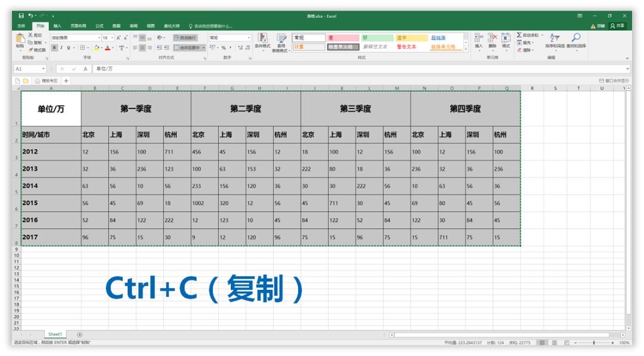Click the Cut (剪切) scissors icon
644x356 pixels.
(30, 35)
